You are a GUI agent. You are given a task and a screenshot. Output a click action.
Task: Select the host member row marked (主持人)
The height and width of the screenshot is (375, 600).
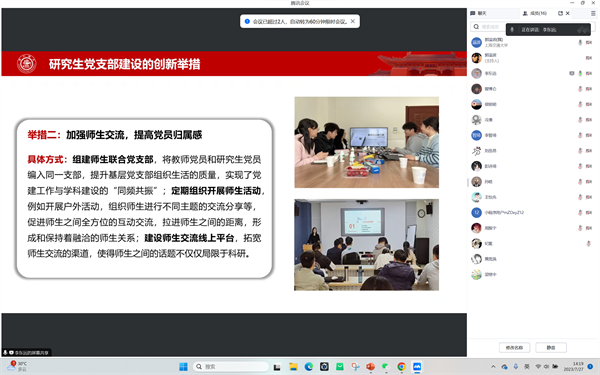click(x=532, y=58)
